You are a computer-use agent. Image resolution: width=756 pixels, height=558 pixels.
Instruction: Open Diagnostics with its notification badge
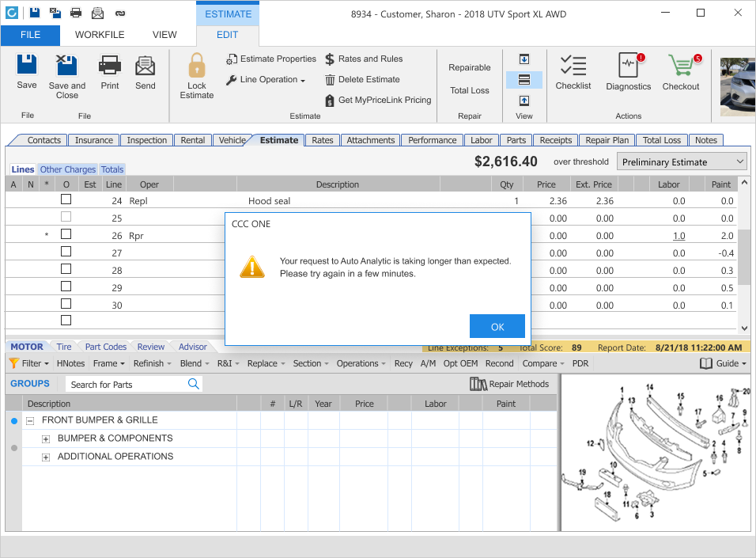[627, 71]
